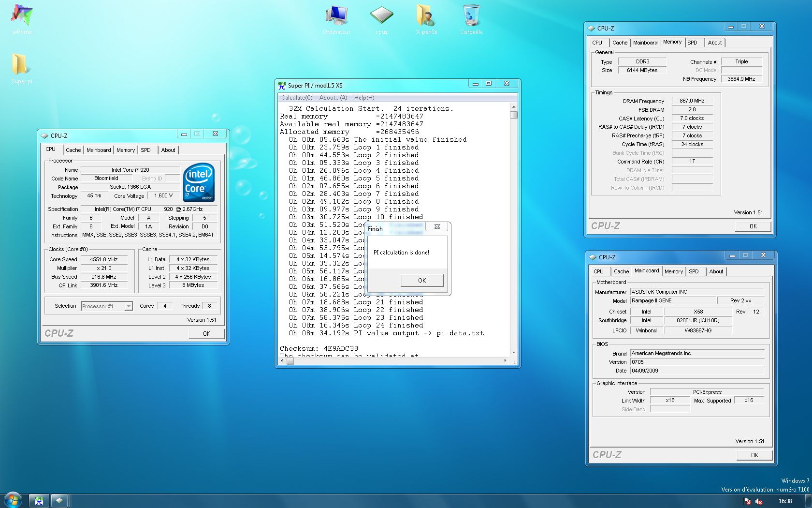Open the Super pi folder on desktop

(x=22, y=68)
